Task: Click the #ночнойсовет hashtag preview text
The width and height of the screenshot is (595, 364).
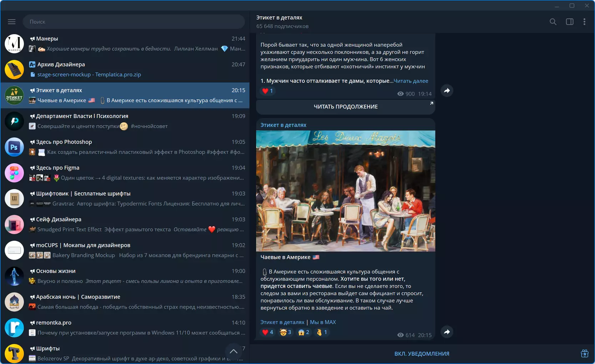Action: 149,126
